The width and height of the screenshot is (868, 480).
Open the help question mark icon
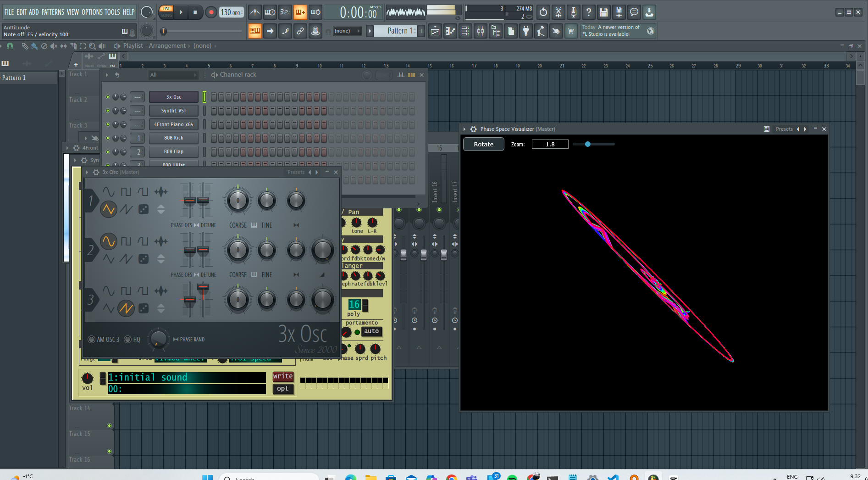point(588,12)
